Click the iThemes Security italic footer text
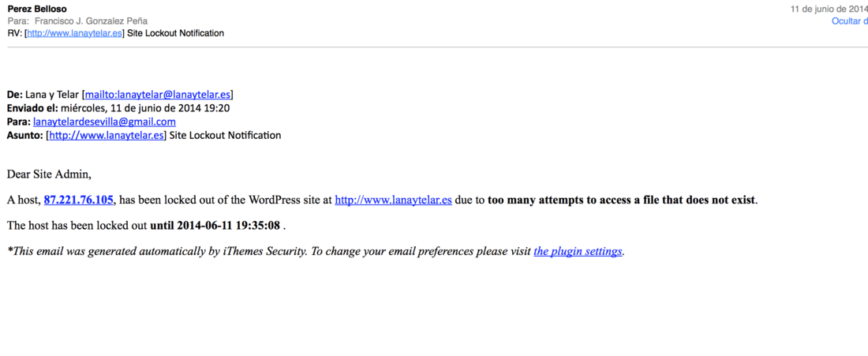 264,251
